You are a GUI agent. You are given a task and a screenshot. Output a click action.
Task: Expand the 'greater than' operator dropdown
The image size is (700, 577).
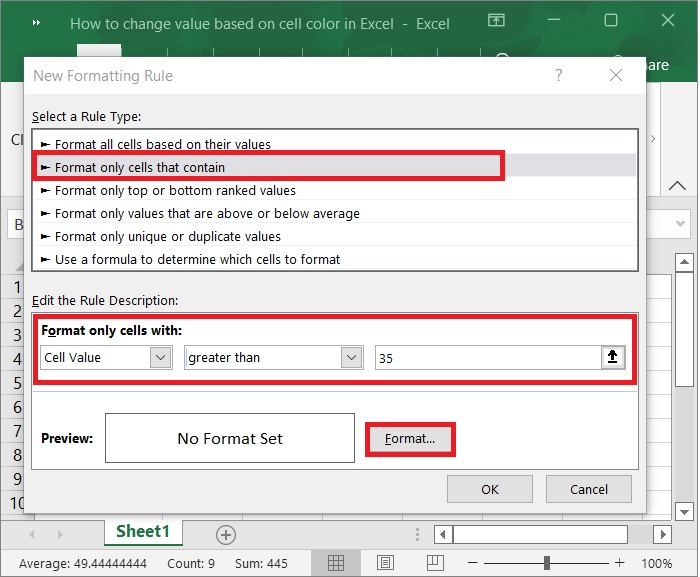pos(351,358)
